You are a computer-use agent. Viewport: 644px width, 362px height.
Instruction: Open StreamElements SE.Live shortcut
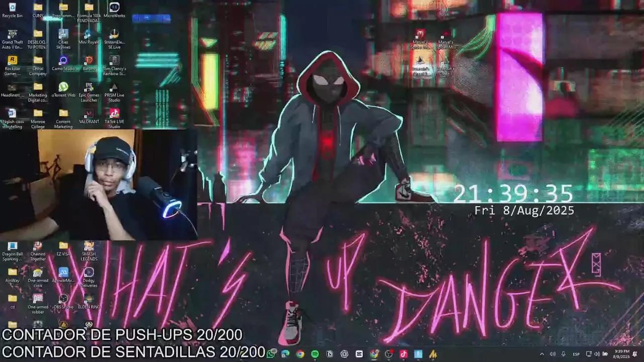pos(114,39)
